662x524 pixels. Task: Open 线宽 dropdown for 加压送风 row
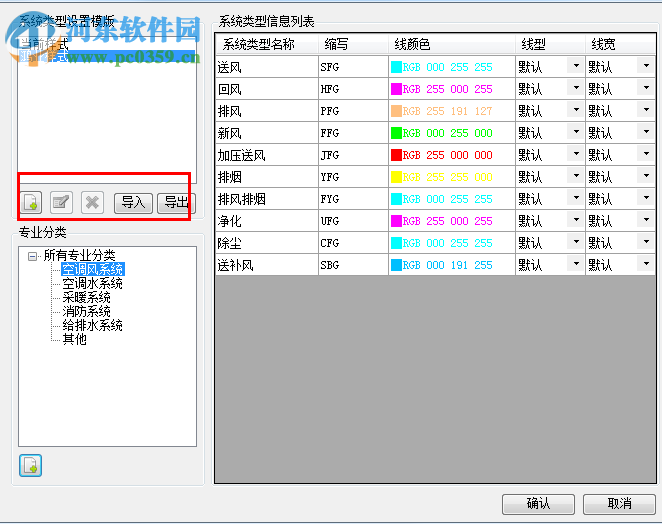[646, 154]
